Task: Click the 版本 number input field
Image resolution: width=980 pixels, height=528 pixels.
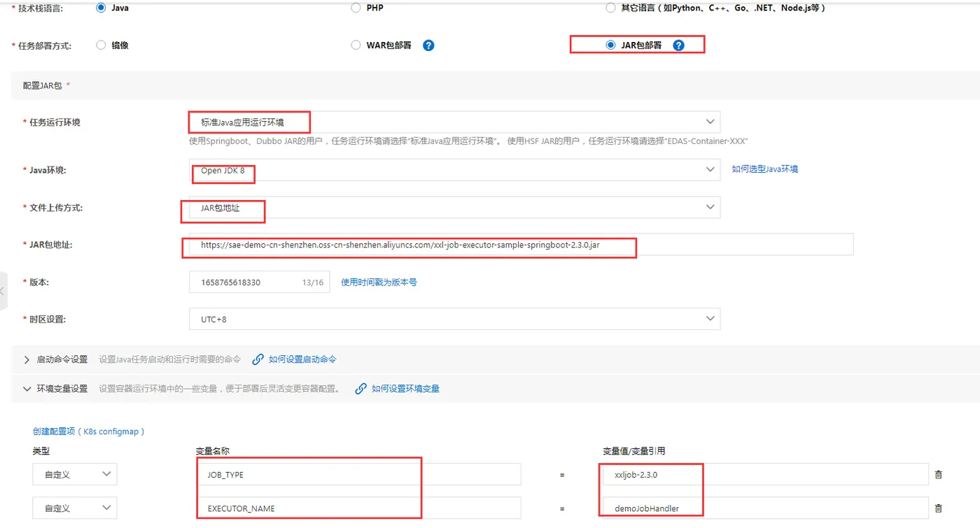Action: click(x=260, y=282)
